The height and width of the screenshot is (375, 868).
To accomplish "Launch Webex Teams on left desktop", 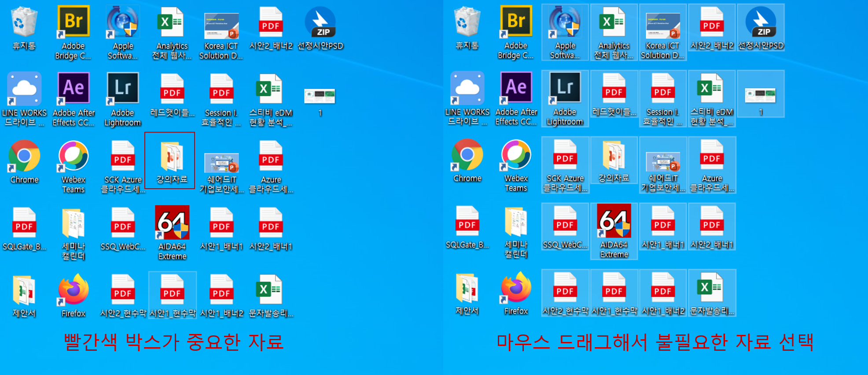I will pos(73,156).
